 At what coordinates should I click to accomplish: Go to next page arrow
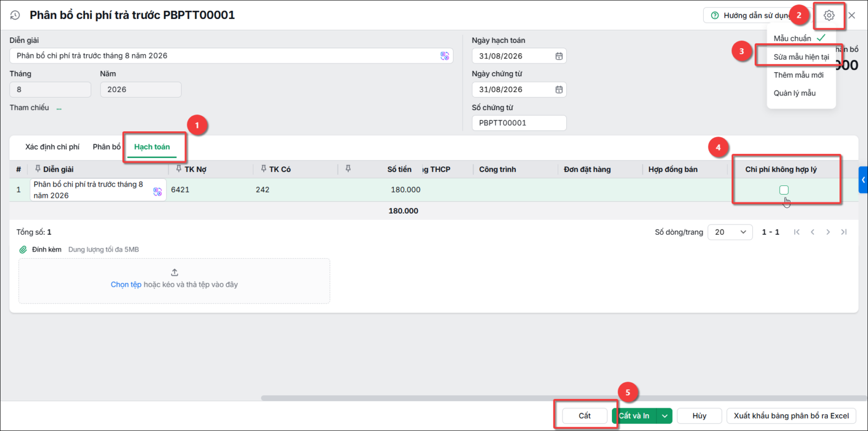coord(828,232)
